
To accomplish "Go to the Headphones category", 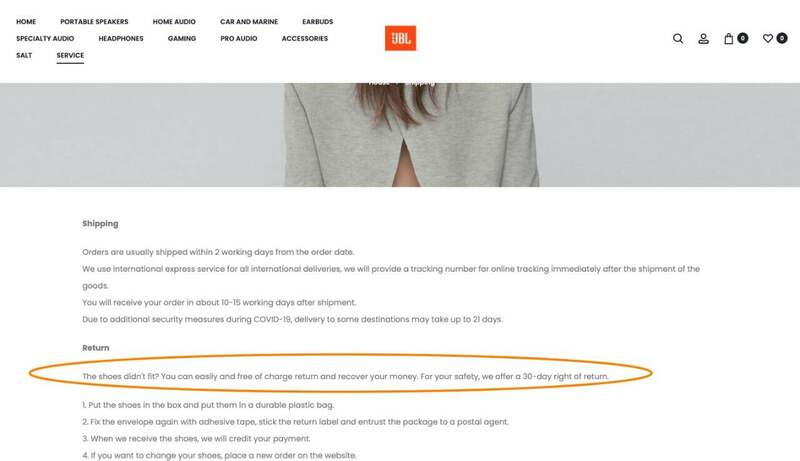I will [121, 38].
